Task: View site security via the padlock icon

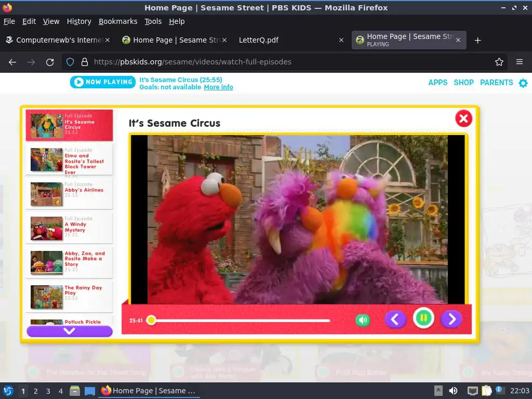Action: [85, 62]
